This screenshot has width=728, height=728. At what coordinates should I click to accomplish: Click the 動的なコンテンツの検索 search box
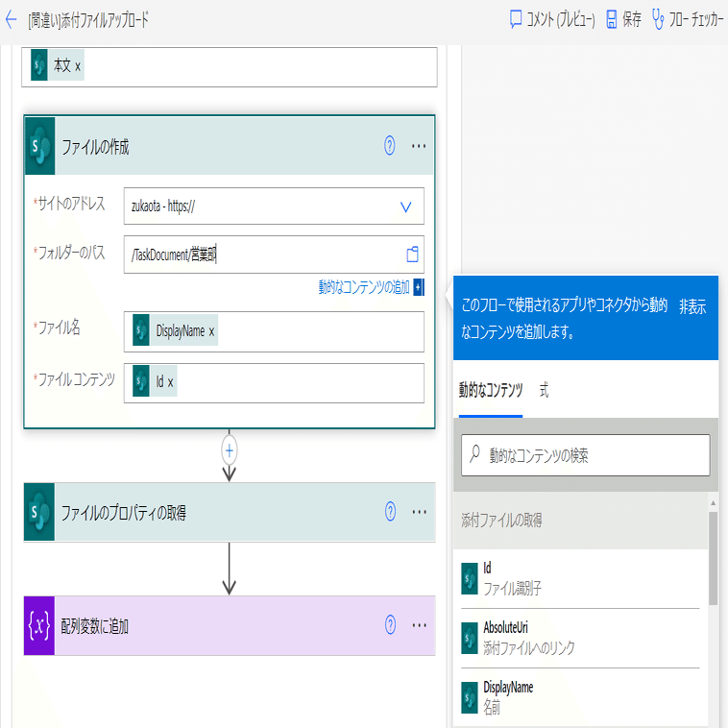click(x=586, y=455)
